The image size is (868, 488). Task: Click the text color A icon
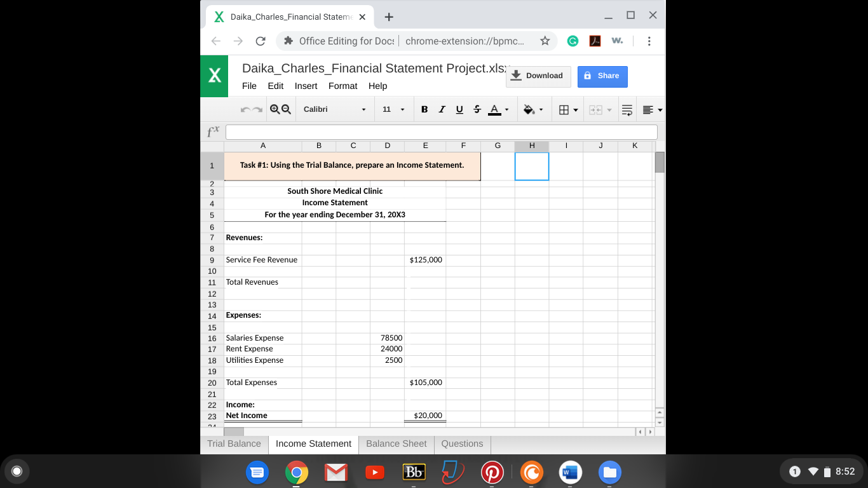click(494, 109)
